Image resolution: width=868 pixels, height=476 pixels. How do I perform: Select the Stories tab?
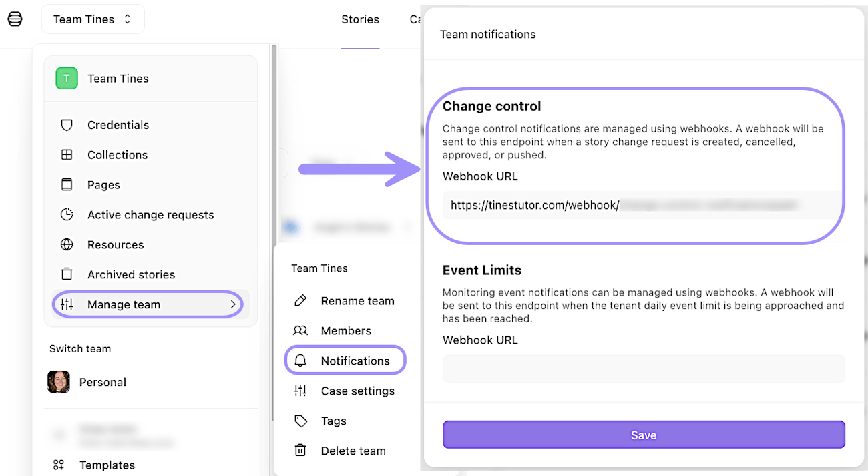(x=360, y=19)
